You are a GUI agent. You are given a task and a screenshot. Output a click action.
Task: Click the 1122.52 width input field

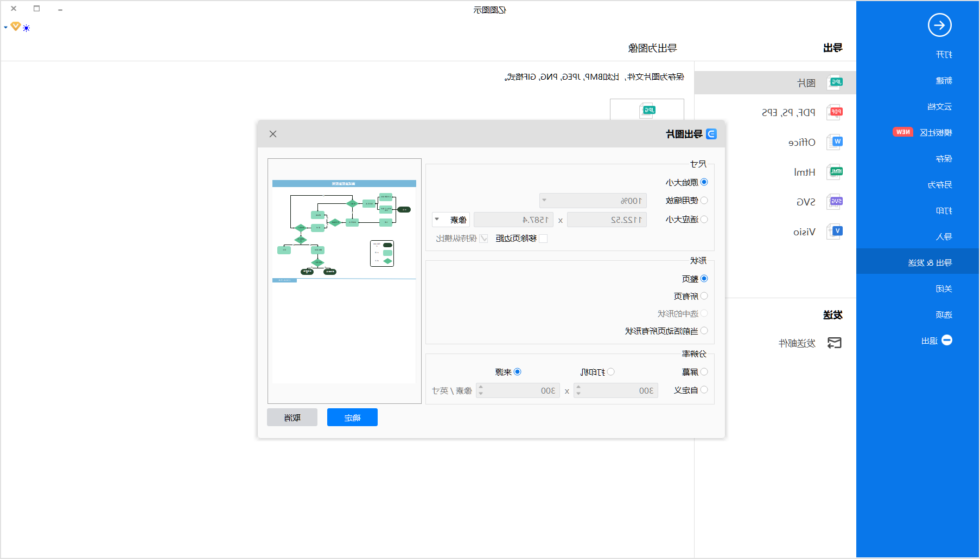(607, 220)
